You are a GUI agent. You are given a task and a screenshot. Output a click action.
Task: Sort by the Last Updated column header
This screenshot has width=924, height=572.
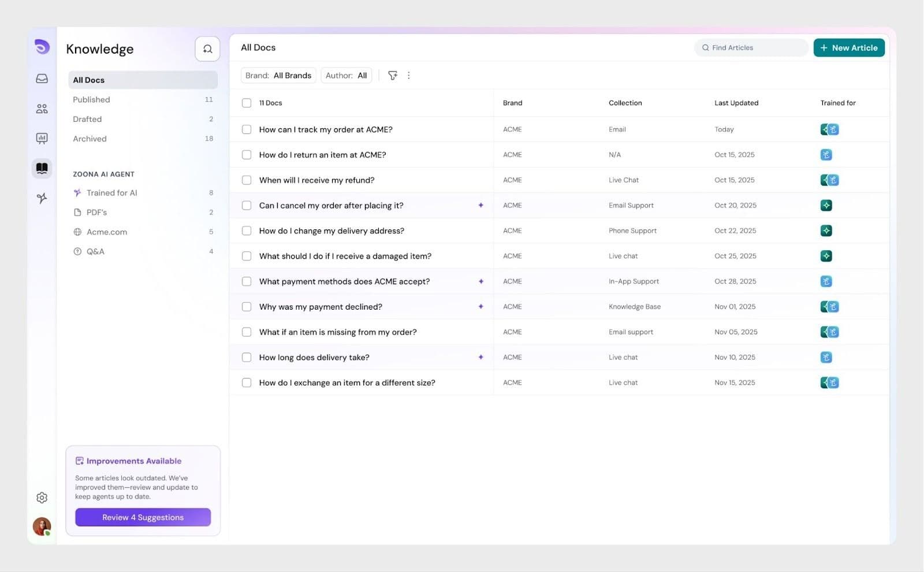click(736, 103)
